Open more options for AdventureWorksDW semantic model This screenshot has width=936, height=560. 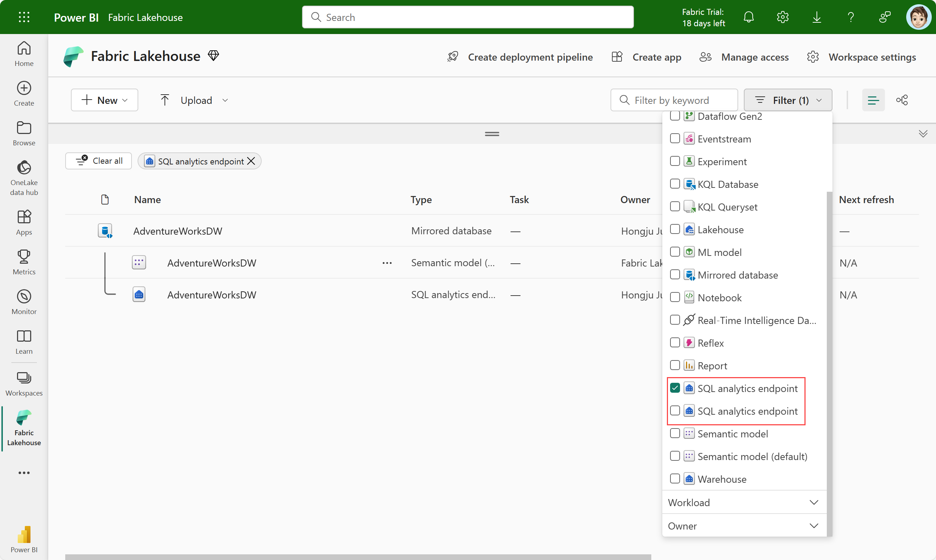387,263
